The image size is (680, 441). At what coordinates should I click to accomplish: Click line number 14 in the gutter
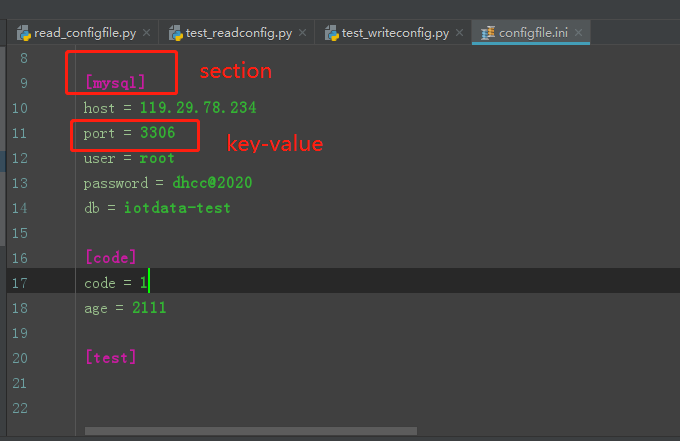pyautogui.click(x=20, y=208)
